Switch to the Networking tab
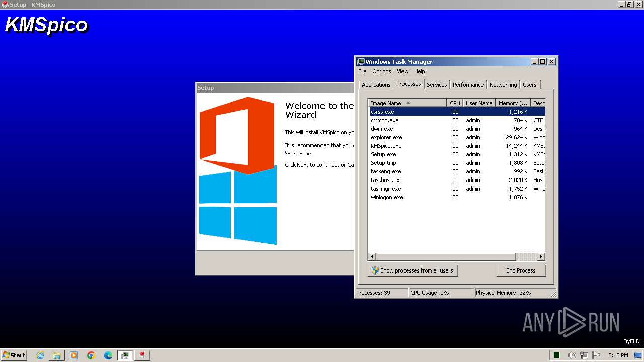 tap(503, 85)
